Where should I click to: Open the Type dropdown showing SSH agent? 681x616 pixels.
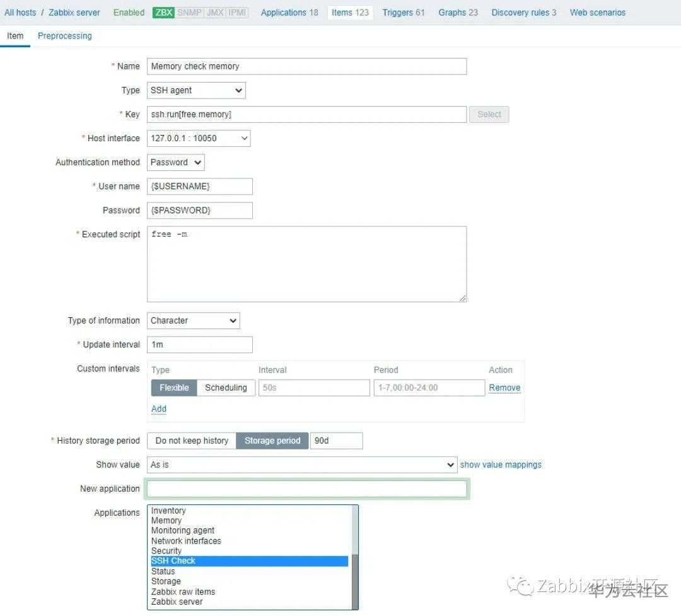[196, 90]
